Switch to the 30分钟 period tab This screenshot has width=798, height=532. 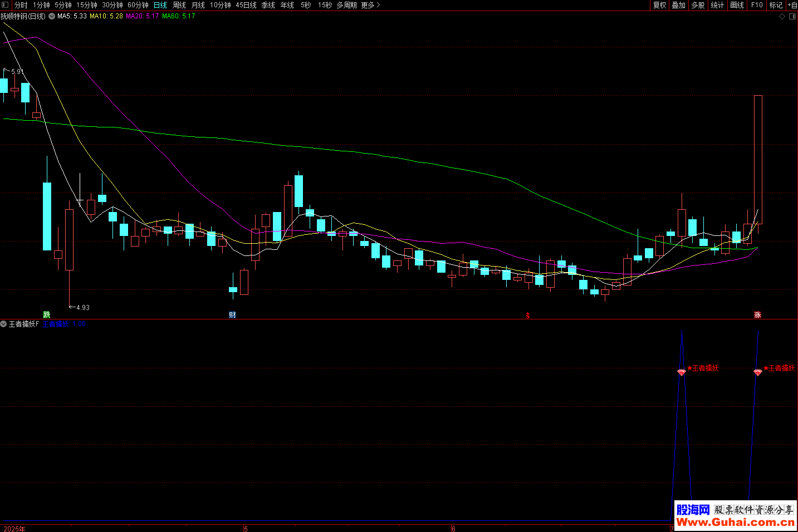click(112, 5)
